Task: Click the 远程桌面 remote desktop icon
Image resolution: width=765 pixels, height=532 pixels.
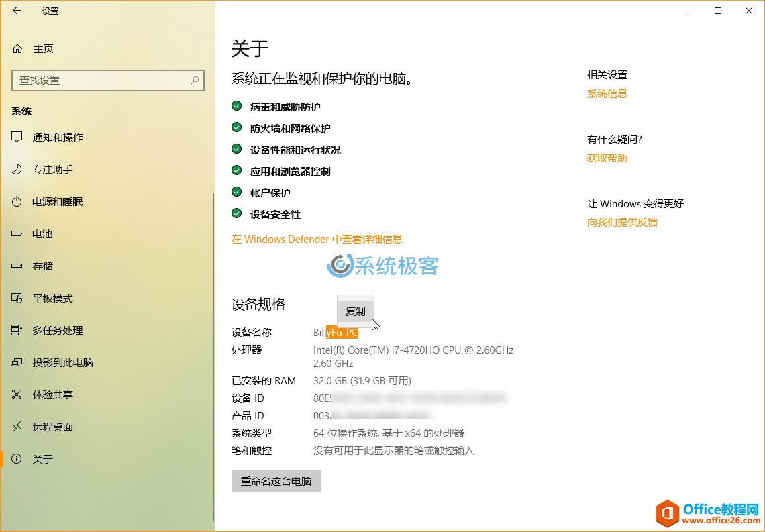Action: click(17, 427)
